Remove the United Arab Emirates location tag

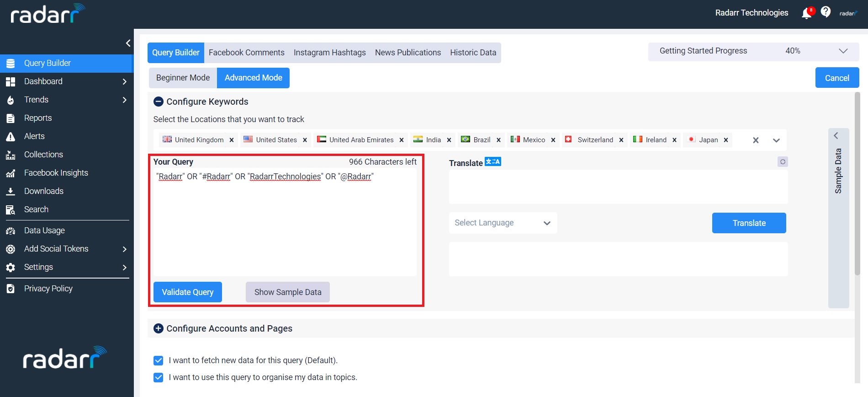coord(402,140)
